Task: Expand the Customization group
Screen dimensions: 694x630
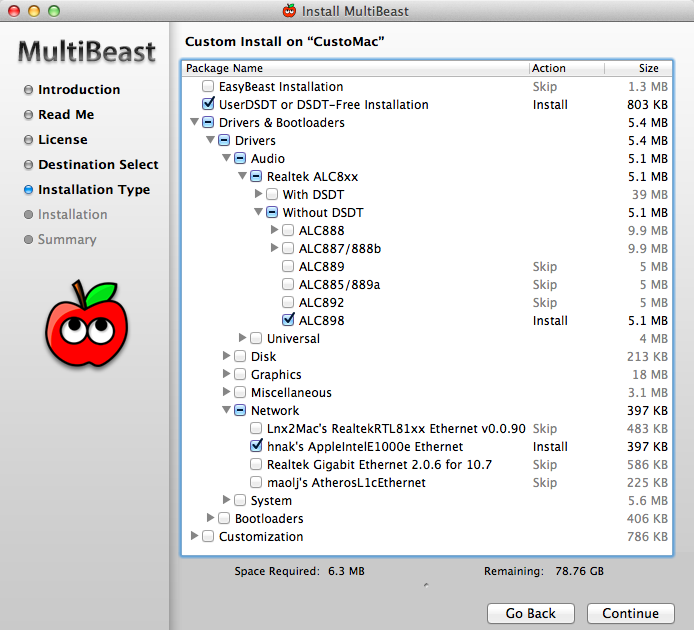Action: click(x=194, y=536)
